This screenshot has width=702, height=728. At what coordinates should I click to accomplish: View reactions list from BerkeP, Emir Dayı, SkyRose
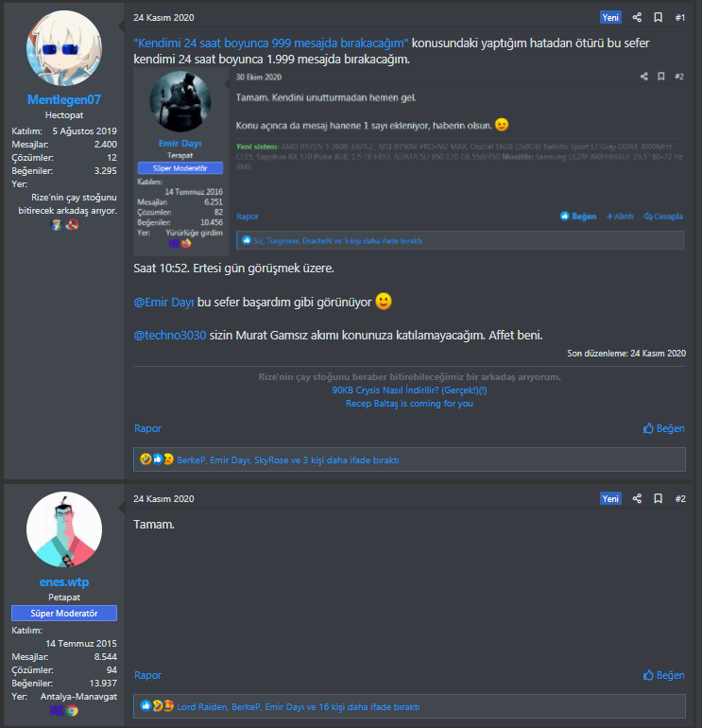(287, 460)
